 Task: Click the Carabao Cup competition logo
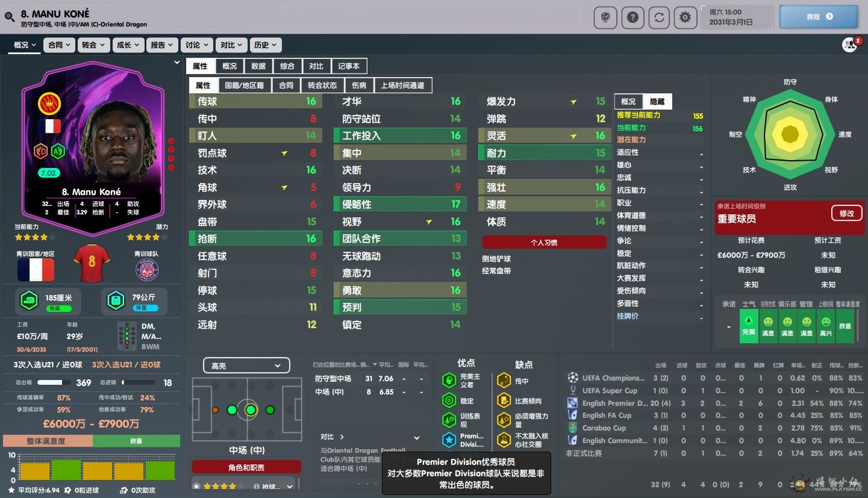pos(572,428)
